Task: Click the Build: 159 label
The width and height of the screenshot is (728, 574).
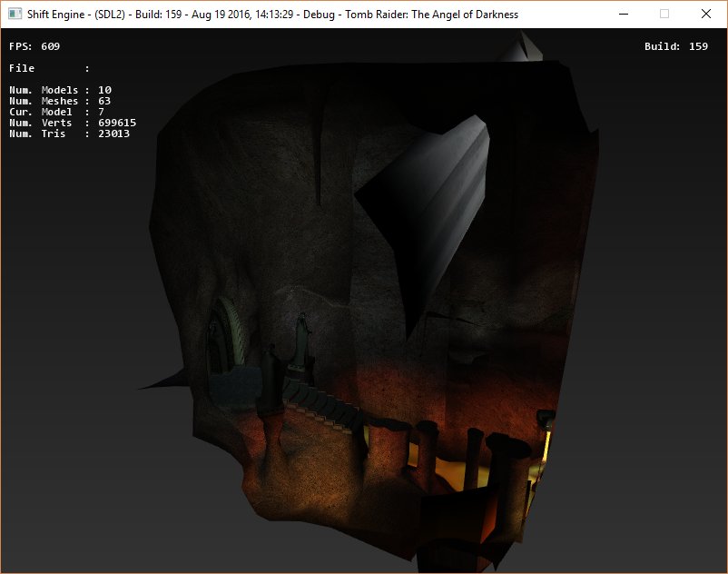Action: pos(675,46)
